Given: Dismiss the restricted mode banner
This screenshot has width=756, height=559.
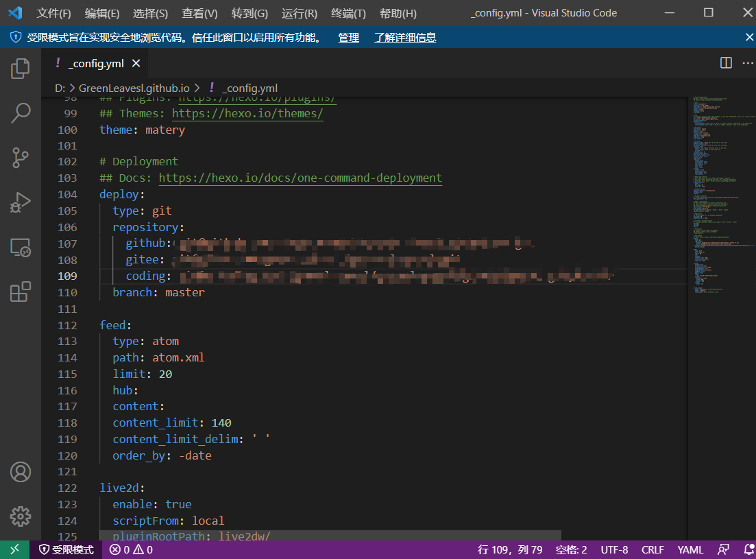Looking at the screenshot, I should pos(749,37).
